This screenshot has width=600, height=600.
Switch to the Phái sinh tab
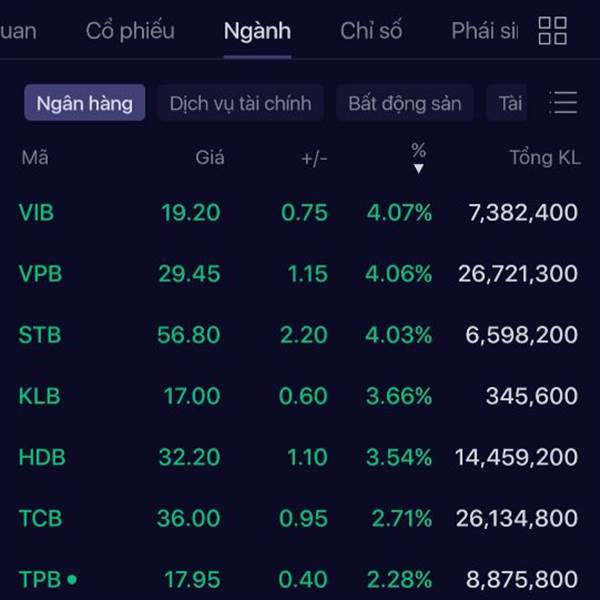point(485,31)
